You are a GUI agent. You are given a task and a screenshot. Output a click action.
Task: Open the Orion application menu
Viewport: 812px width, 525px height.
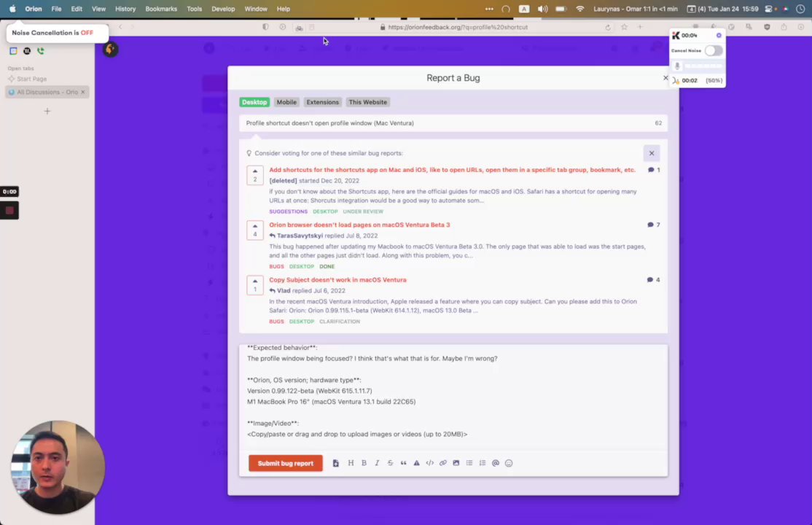pos(33,9)
